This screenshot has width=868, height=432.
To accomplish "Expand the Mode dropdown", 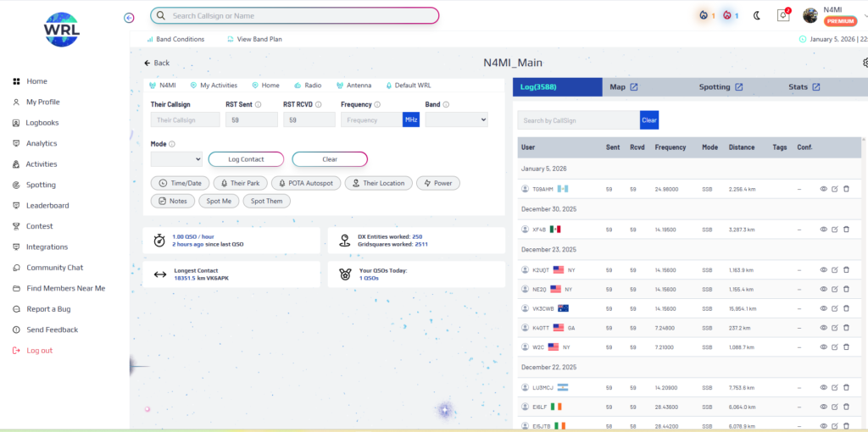I will [176, 159].
